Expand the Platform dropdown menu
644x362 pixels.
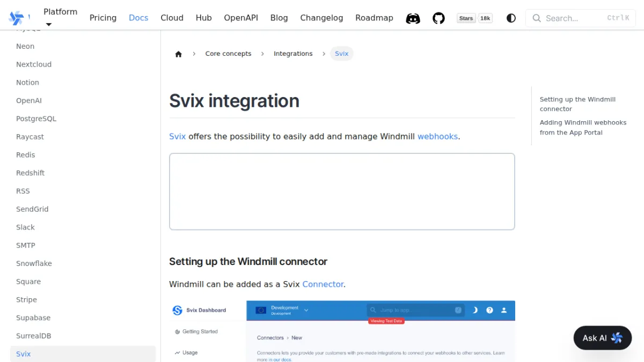coord(60,17)
